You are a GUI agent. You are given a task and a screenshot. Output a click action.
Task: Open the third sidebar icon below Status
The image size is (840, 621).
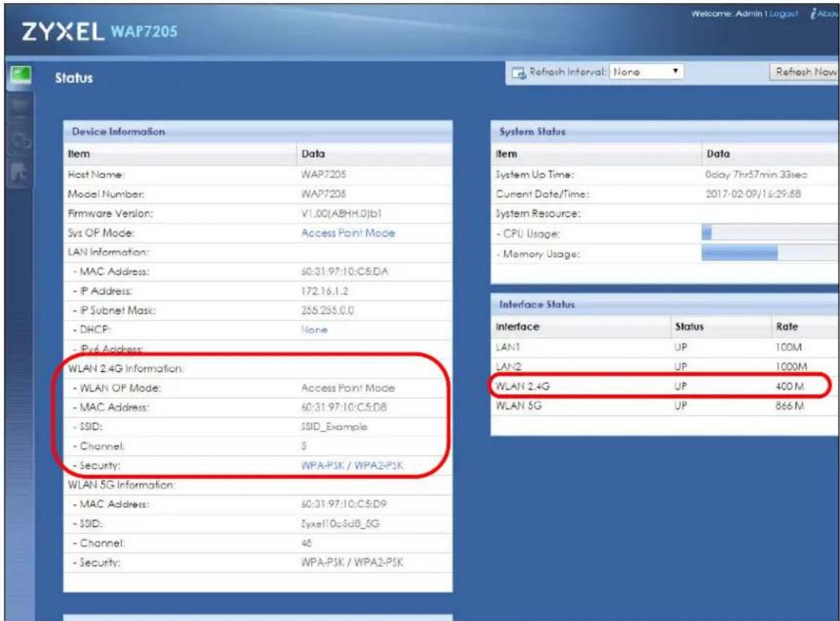(x=21, y=140)
